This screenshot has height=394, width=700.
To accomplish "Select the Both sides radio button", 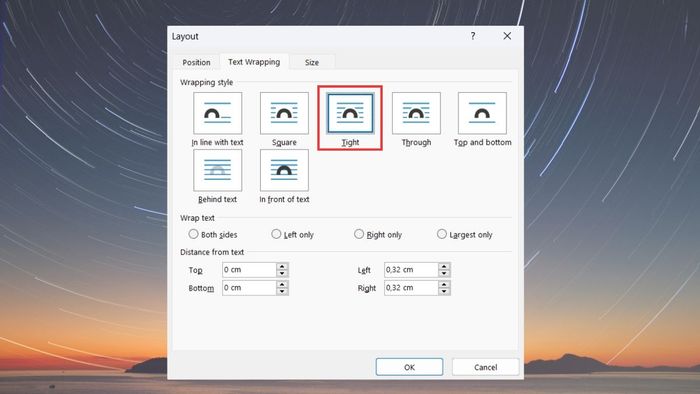I will [x=193, y=234].
